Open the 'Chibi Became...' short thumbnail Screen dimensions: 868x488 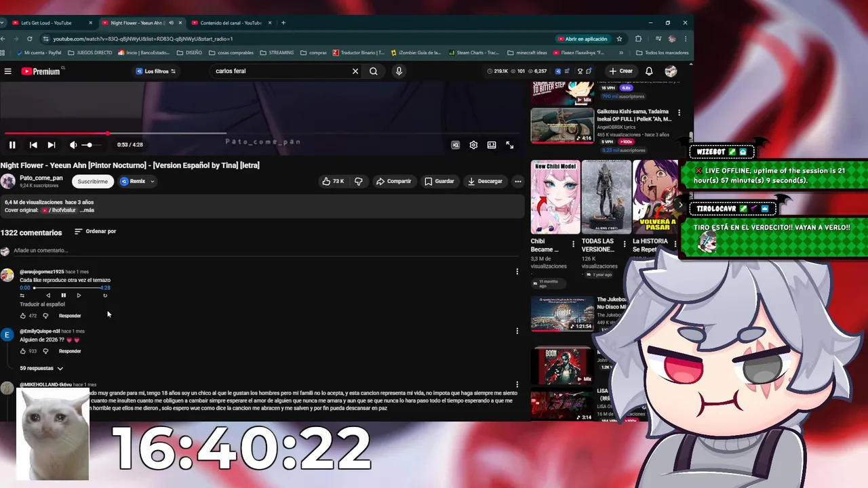tap(555, 197)
